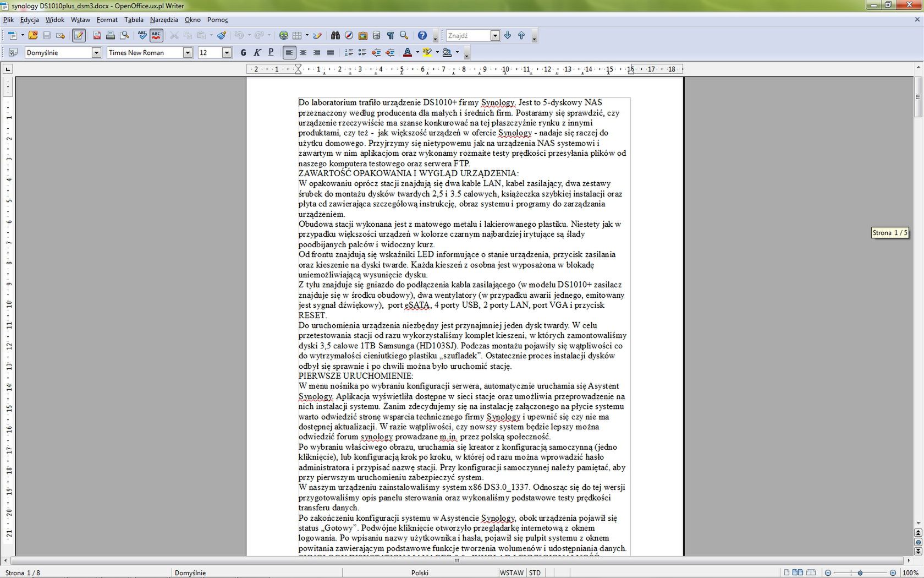The image size is (924, 578).
Task: Open the Gallery icon
Action: 363,35
